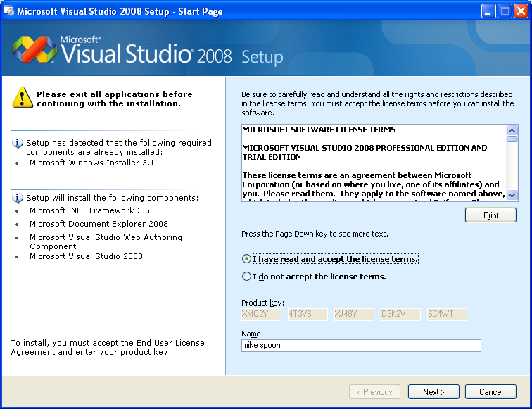Select 'I have read and accept' radio button

coord(246,259)
